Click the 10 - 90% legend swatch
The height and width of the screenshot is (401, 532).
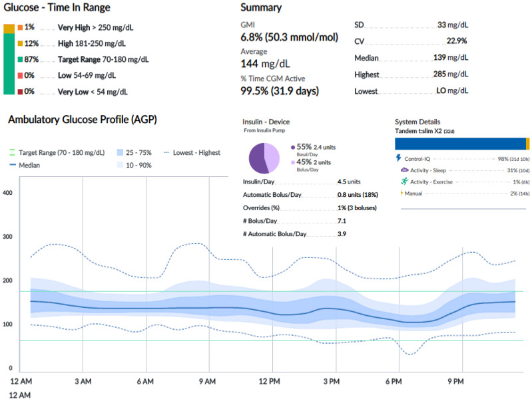[120, 165]
